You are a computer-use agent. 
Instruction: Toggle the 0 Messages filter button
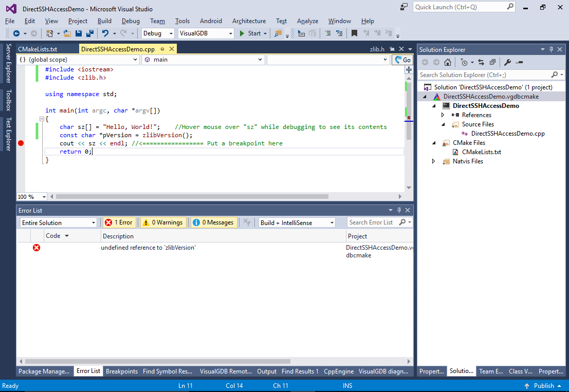[x=214, y=222]
